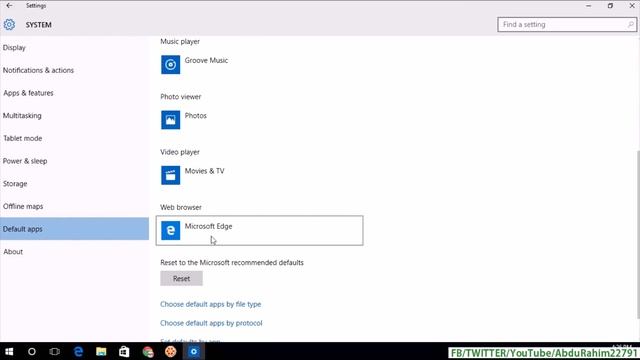640x360 pixels.
Task: Click the search magnifier icon in Find a setting
Action: click(630, 24)
